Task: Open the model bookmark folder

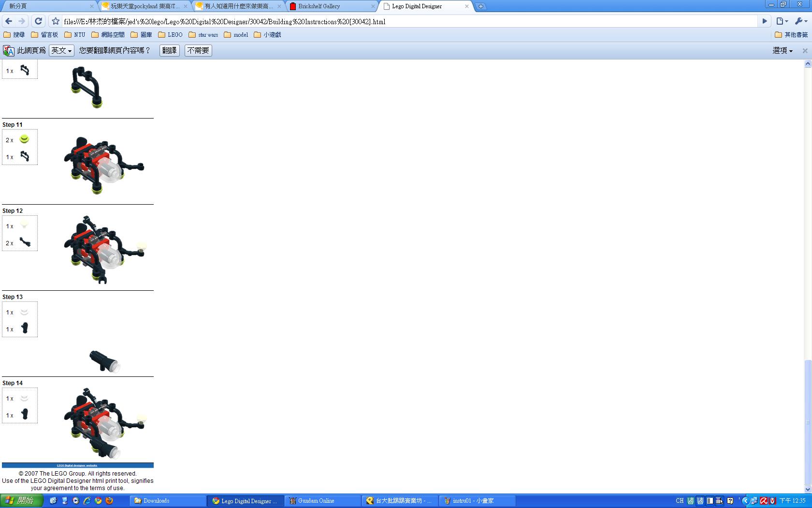Action: click(236, 35)
